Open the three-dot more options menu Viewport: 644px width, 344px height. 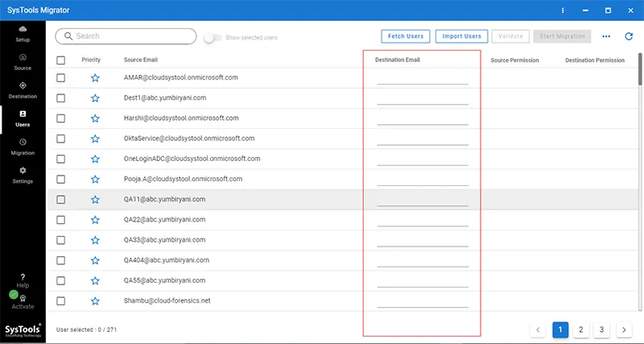pos(606,36)
